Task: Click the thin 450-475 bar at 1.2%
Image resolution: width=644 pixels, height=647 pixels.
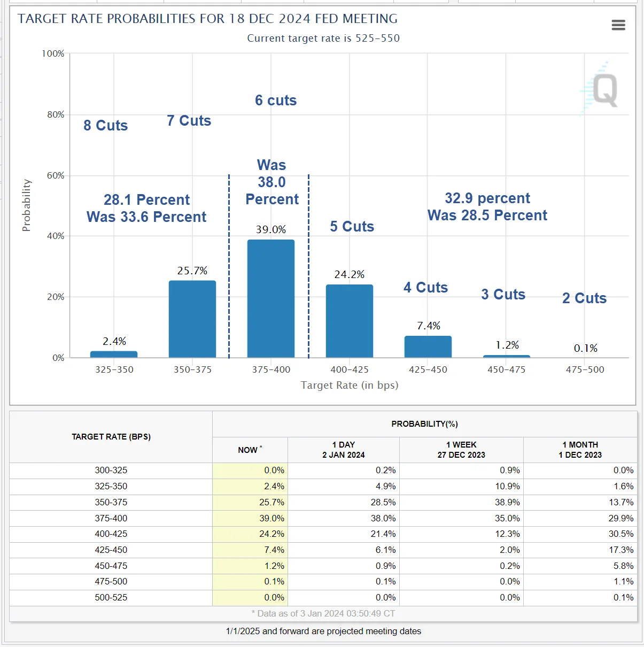Action: (507, 356)
